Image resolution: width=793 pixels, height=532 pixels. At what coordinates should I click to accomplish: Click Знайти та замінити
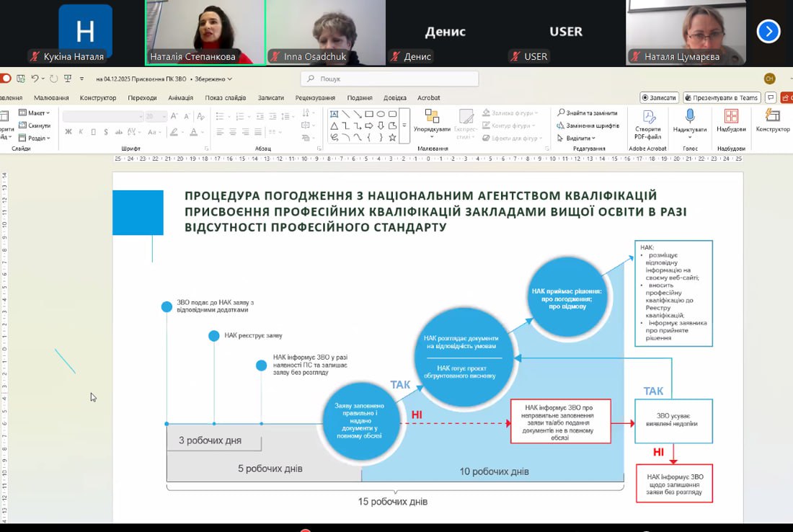coord(588,112)
